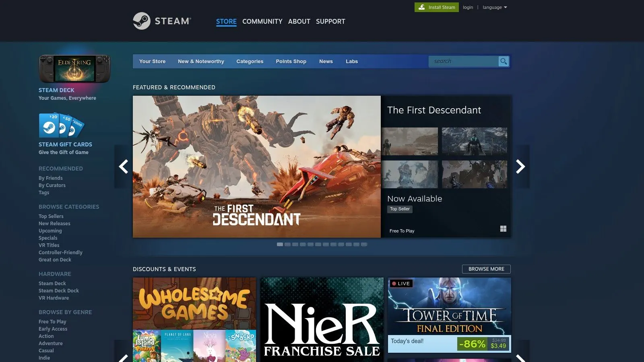
Task: Browse Specials category
Action: click(x=48, y=238)
